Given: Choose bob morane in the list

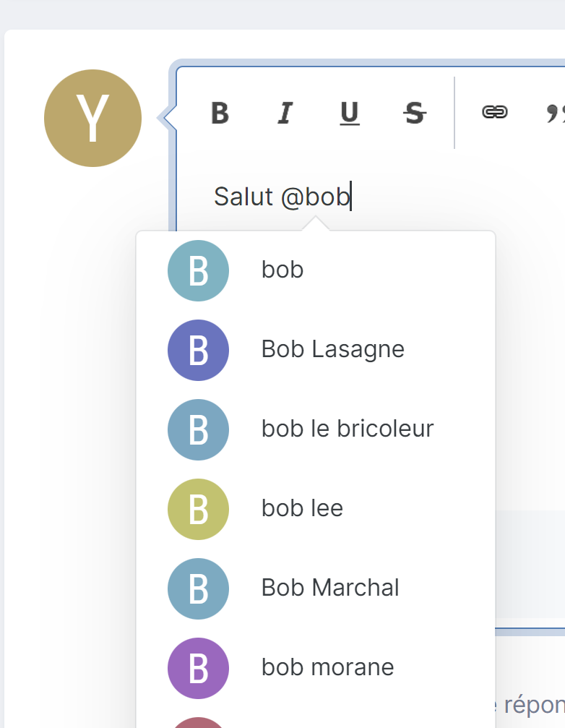Looking at the screenshot, I should click(x=316, y=668).
